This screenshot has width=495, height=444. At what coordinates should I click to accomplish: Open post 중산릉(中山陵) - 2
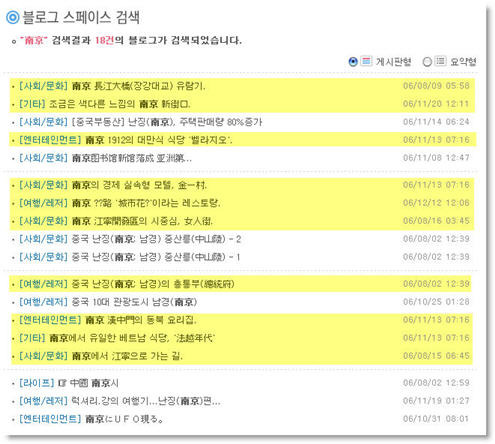click(x=156, y=239)
